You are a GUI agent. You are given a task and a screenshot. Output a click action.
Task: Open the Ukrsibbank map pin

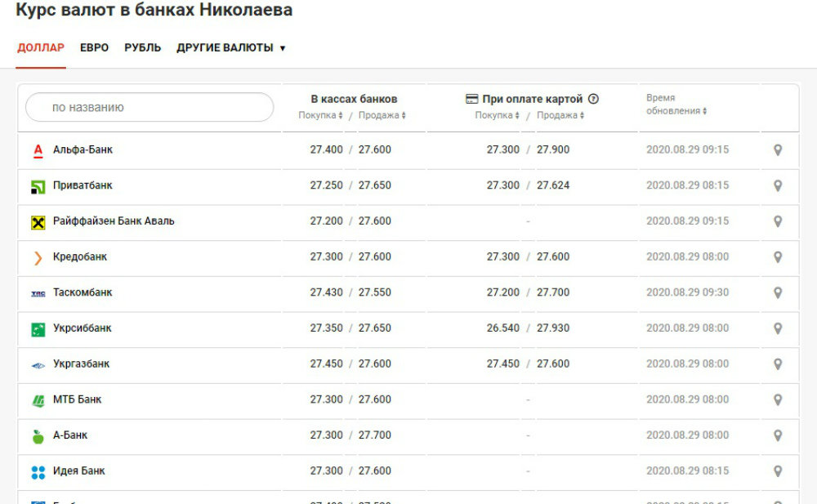point(778,328)
